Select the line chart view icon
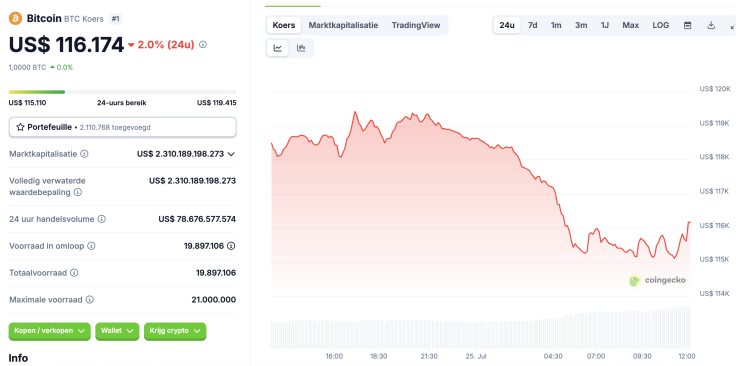The width and height of the screenshot is (750, 366). pyautogui.click(x=277, y=48)
